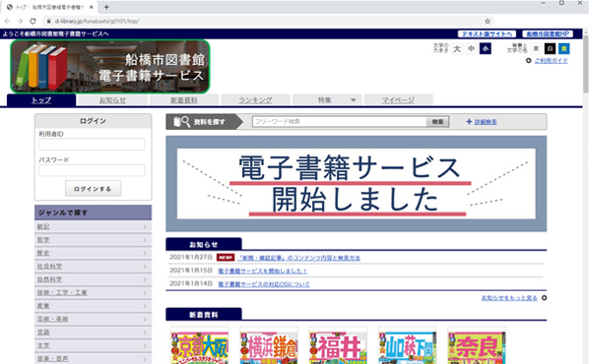Screen dimensions: 589x364
Task: Switch to the お知らせ tab
Action: point(112,100)
